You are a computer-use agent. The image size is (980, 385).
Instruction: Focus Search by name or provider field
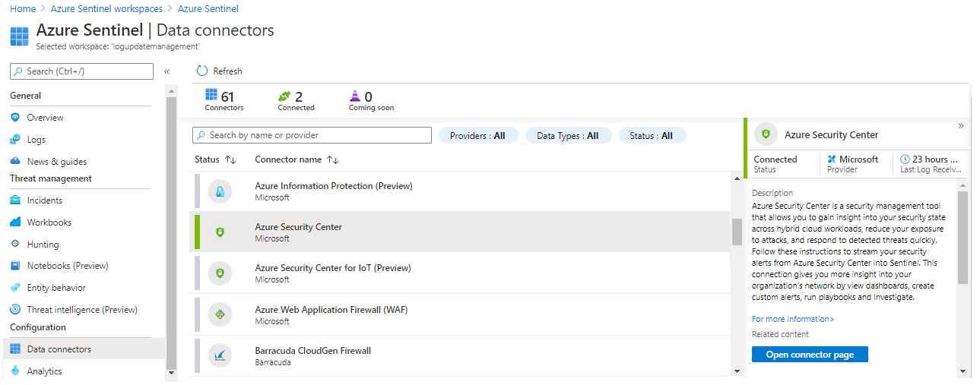tap(312, 135)
